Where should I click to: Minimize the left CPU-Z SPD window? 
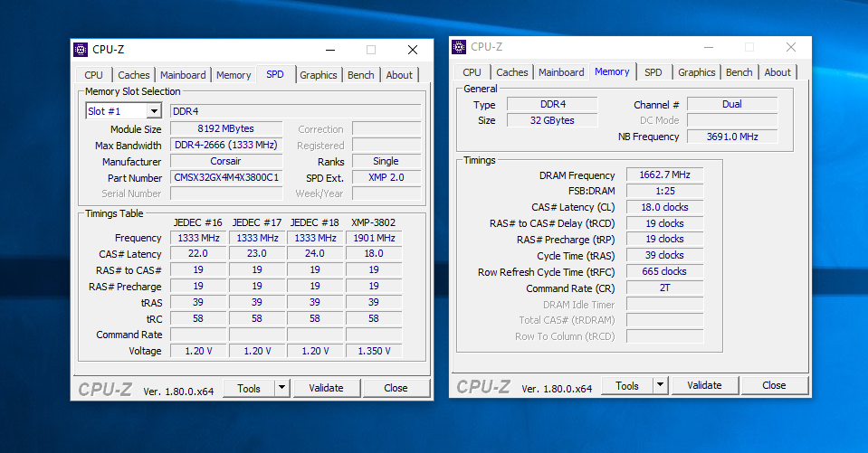[329, 50]
